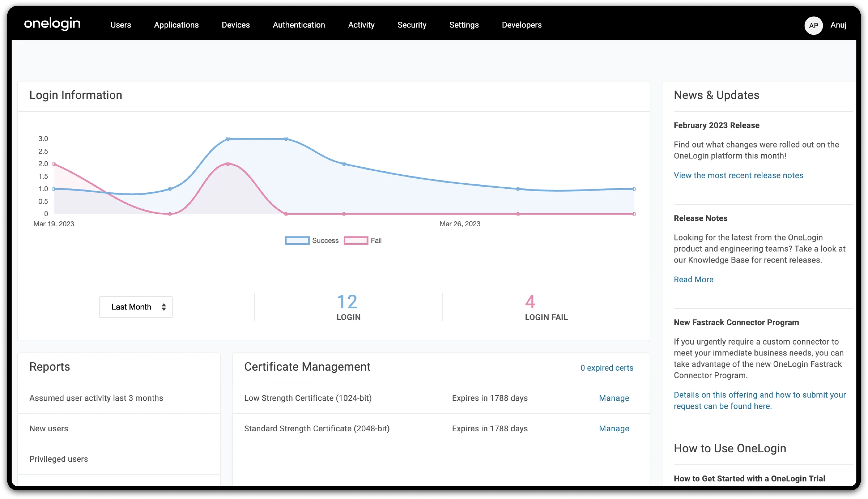Click the 3.0 success data point
868x499 pixels.
228,139
